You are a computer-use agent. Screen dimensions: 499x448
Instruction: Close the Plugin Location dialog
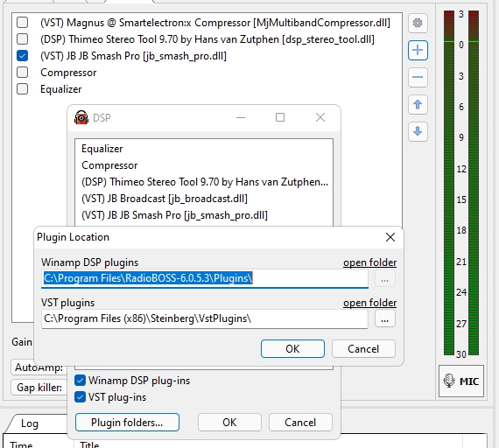tap(390, 237)
